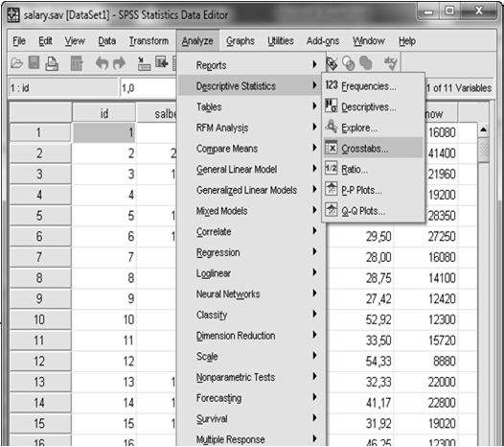Click the Recall recent dialogs icon
504x447 pixels.
[77, 63]
